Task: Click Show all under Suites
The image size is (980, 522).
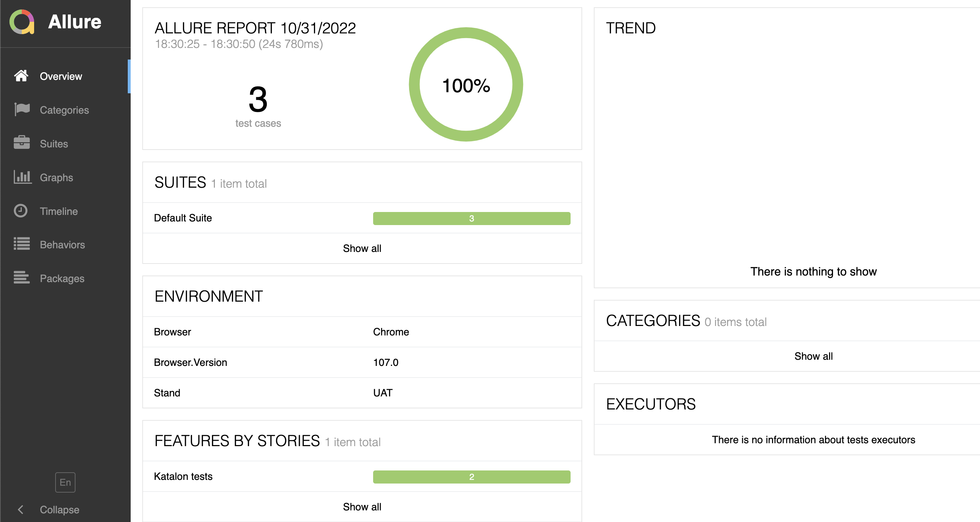Action: [362, 248]
